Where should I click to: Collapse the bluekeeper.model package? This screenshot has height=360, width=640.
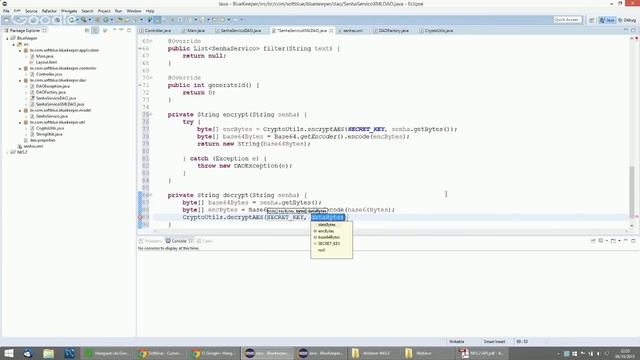coord(20,110)
